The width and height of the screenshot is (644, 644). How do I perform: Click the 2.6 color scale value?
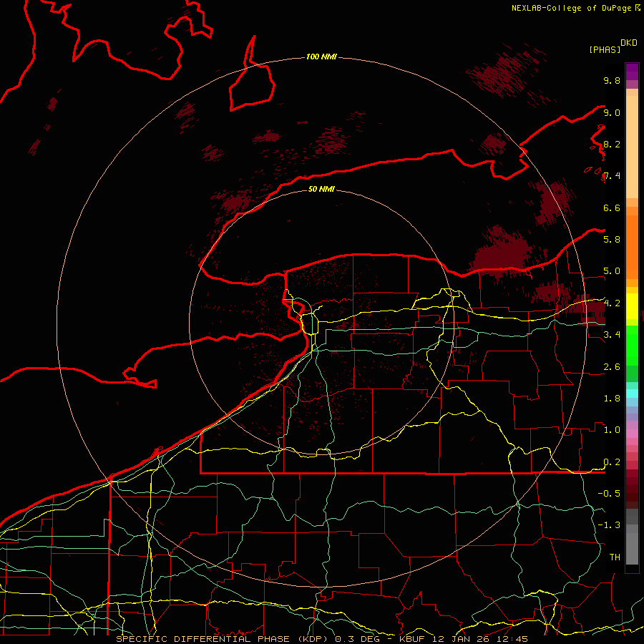click(612, 367)
